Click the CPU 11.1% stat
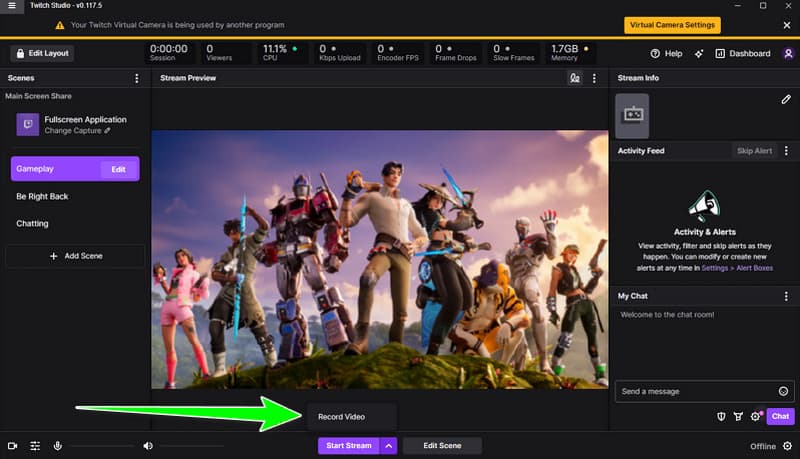The image size is (800, 459). click(x=280, y=53)
